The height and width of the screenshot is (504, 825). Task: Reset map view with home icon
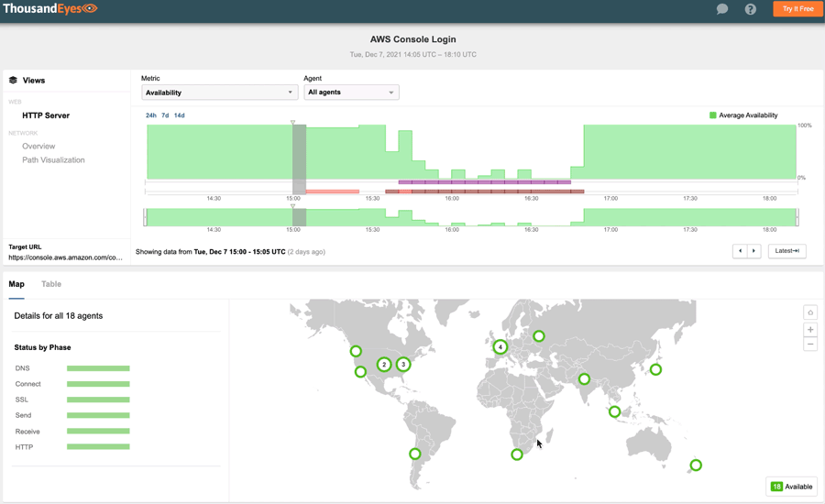coord(810,312)
